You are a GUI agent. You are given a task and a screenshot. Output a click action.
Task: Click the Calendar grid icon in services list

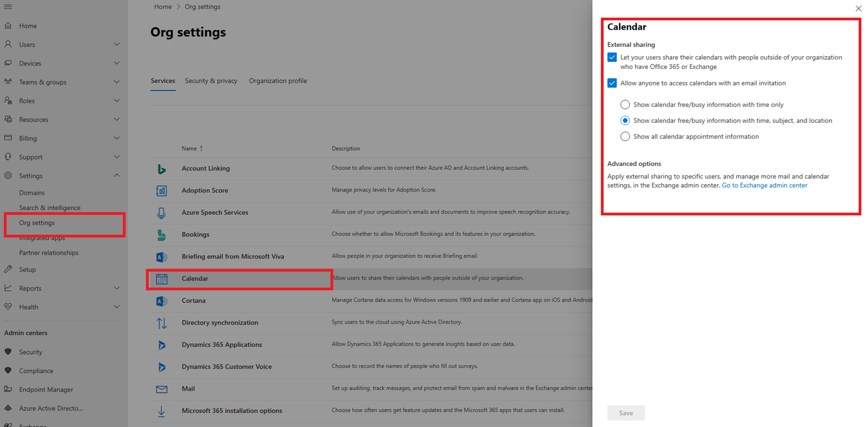(161, 279)
